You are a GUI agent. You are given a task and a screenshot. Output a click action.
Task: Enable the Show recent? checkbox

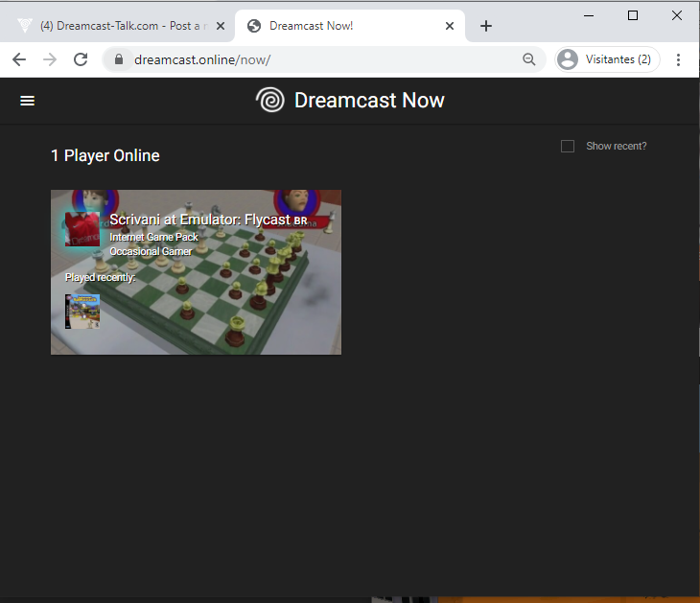coord(568,146)
